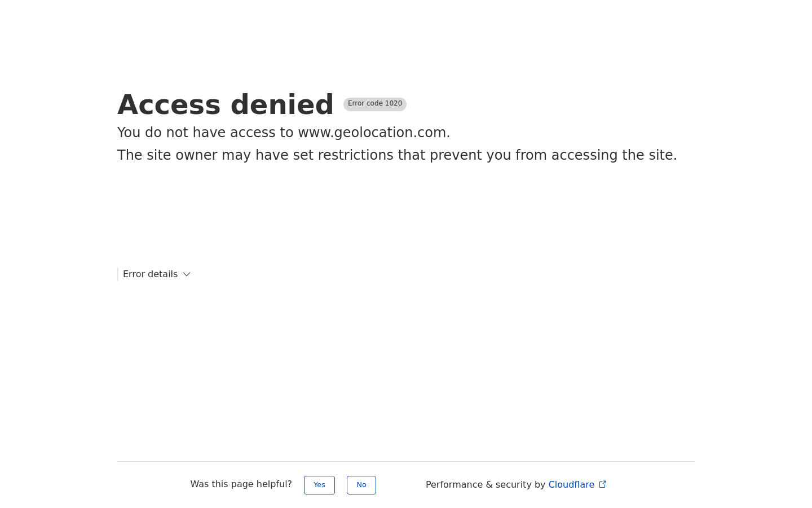Click the Error code 1020 badge
812x508 pixels.
pos(374,104)
